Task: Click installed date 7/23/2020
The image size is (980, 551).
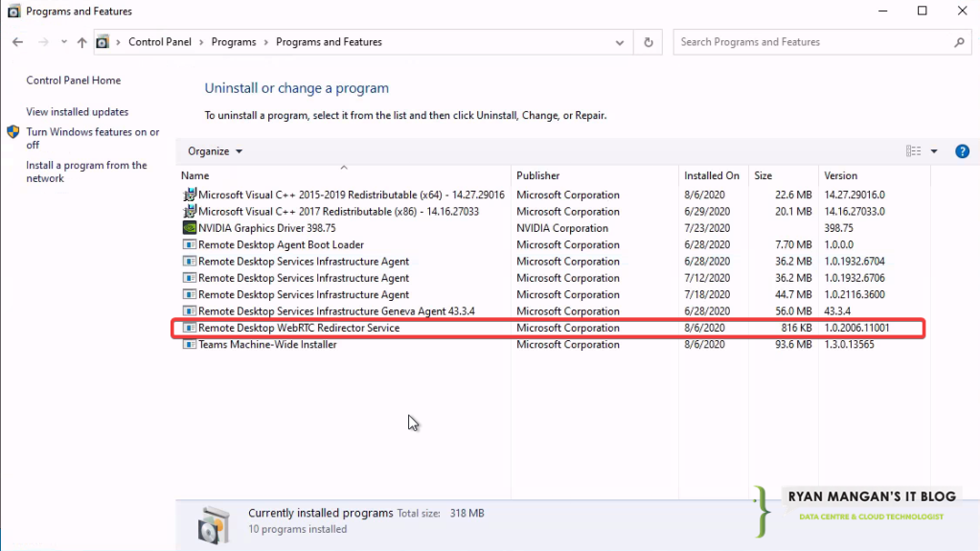Action: [x=707, y=228]
